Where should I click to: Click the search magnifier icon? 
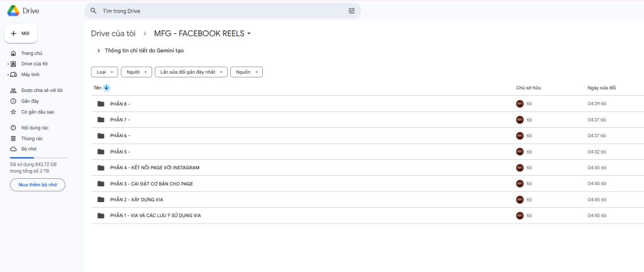point(94,11)
